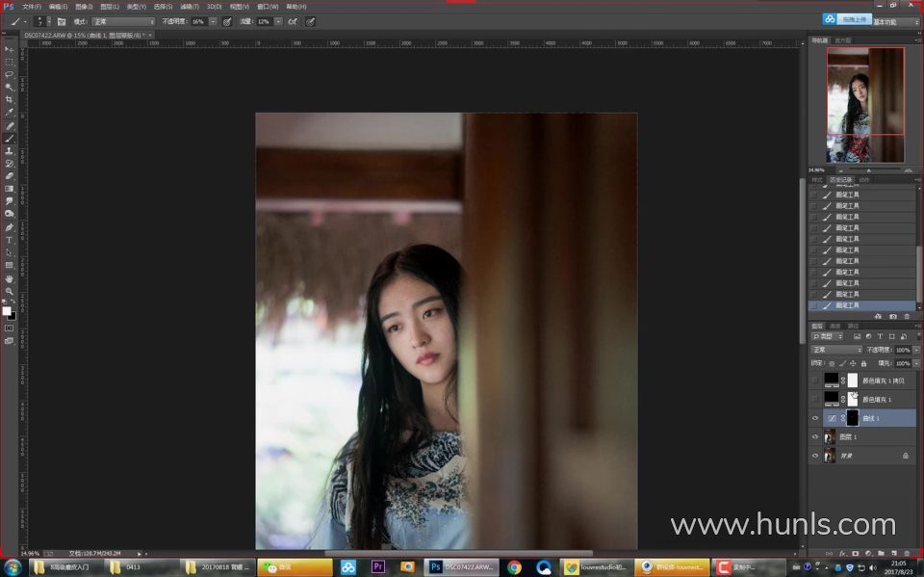924x577 pixels.
Task: Open the brush opacity 16% slider arrow
Action: (x=213, y=22)
